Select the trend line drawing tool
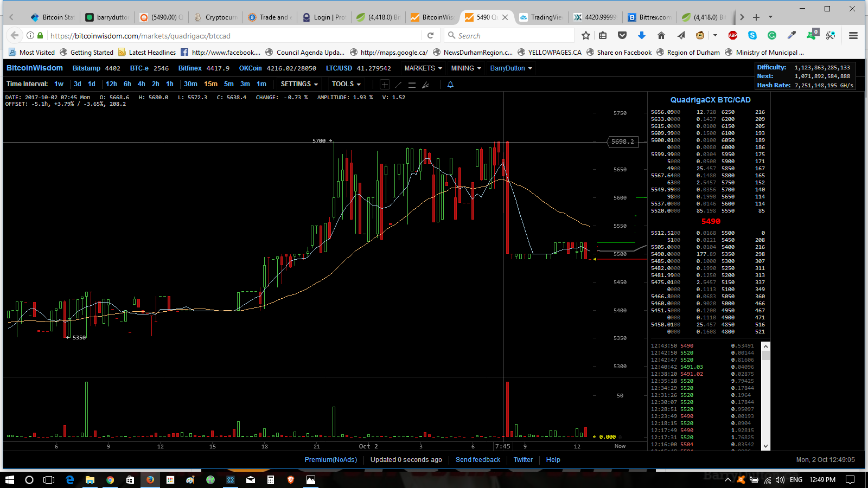Image resolution: width=868 pixels, height=488 pixels. tap(398, 85)
